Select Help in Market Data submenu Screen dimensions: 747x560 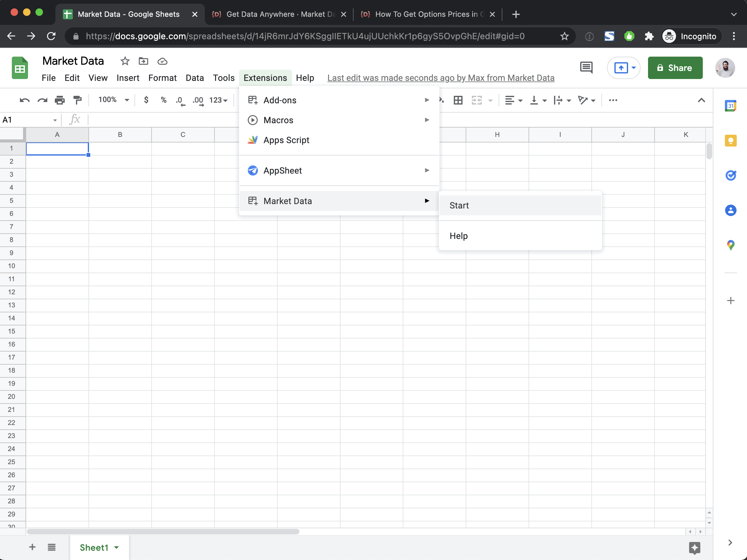(520, 236)
